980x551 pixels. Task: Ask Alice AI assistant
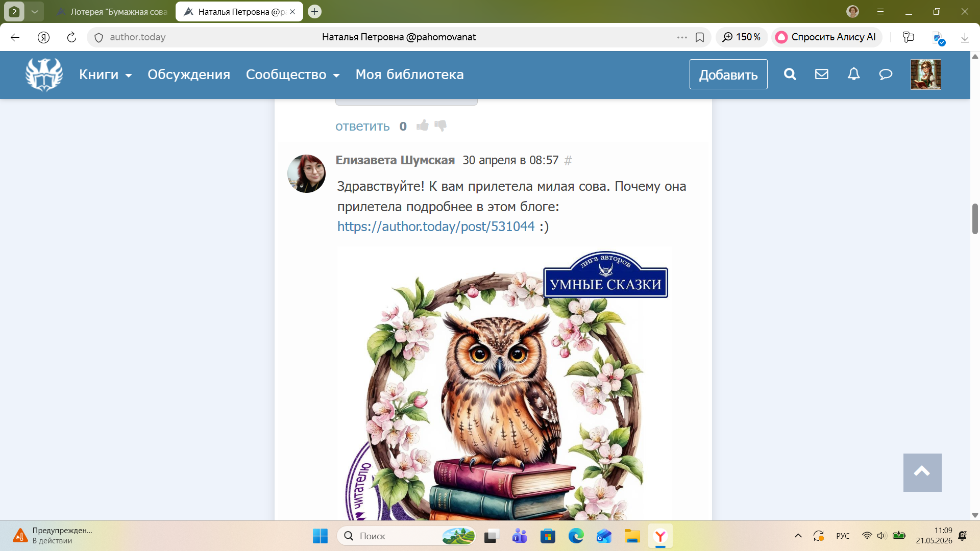click(x=826, y=37)
